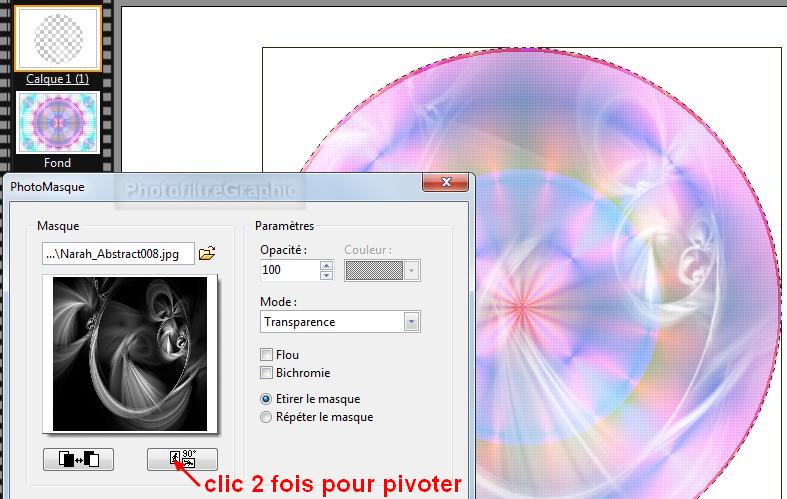Click the invert mask button

point(78,459)
